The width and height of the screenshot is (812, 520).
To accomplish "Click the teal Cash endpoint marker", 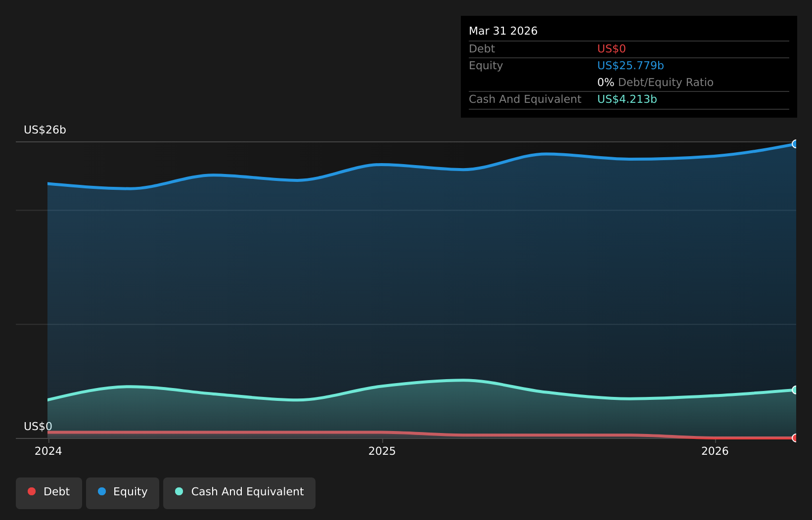I will pos(795,390).
